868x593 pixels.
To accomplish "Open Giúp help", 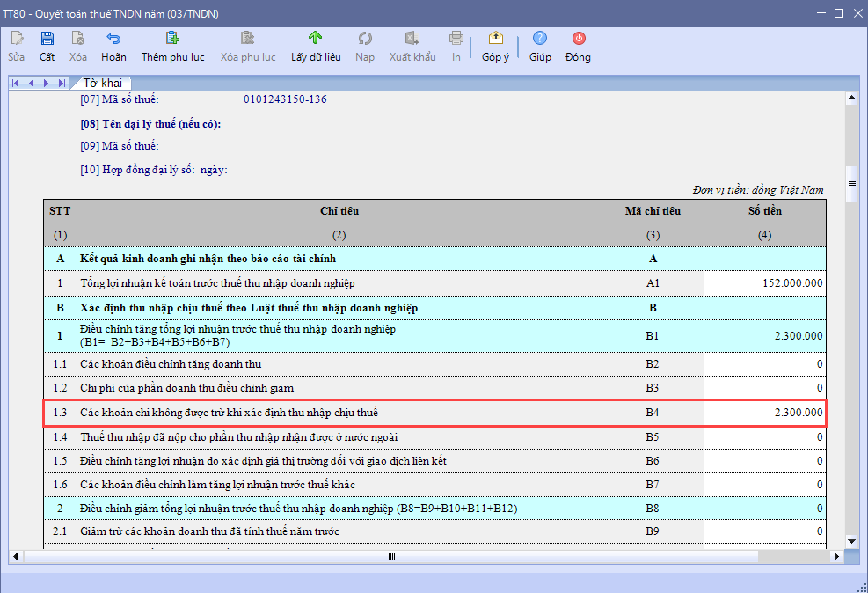I will (540, 46).
